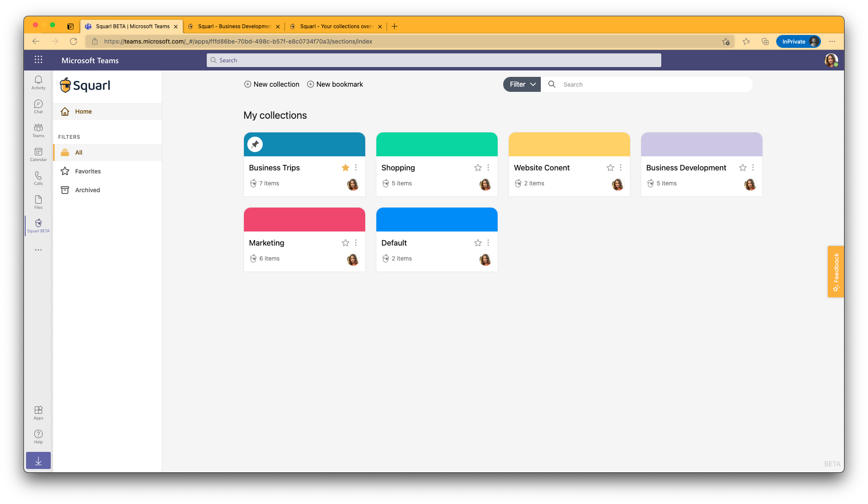Click the lavender Business Development banner
Viewport: 868px width, 504px height.
[x=702, y=144]
